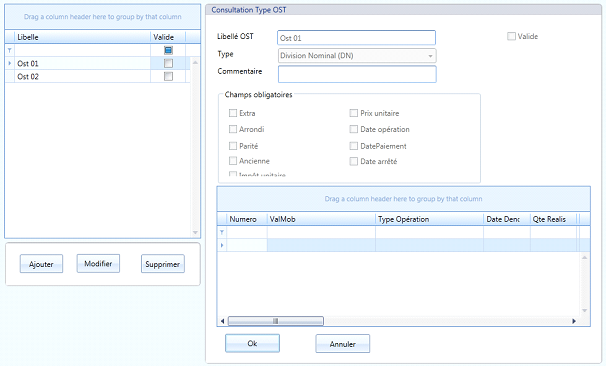Tick the DatePaiement checkbox
607x366 pixels.
(353, 146)
